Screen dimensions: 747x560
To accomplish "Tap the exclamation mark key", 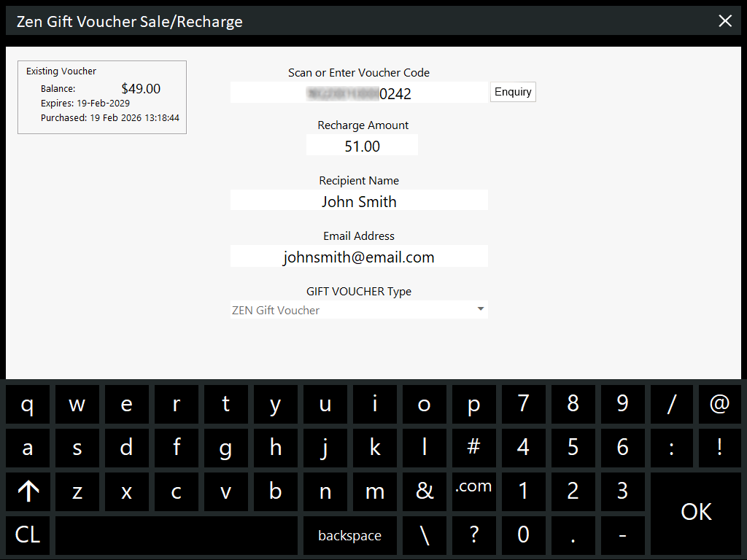I will [x=720, y=448].
